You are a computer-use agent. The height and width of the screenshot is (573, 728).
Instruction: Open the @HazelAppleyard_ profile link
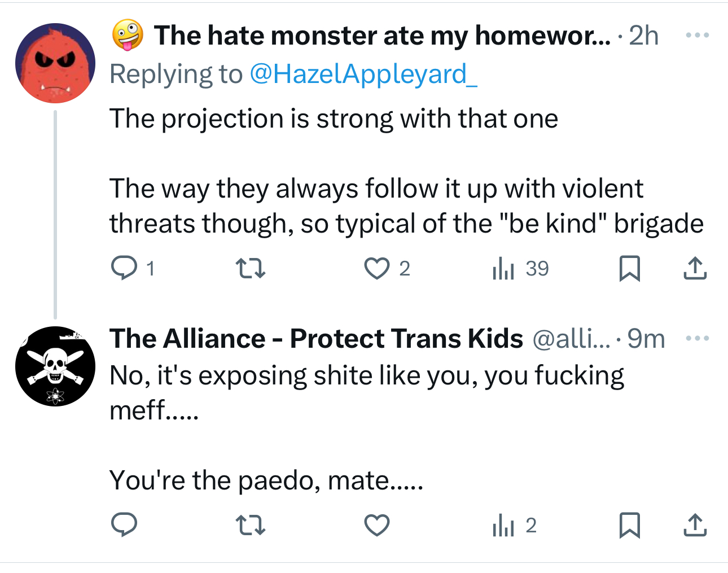click(363, 74)
